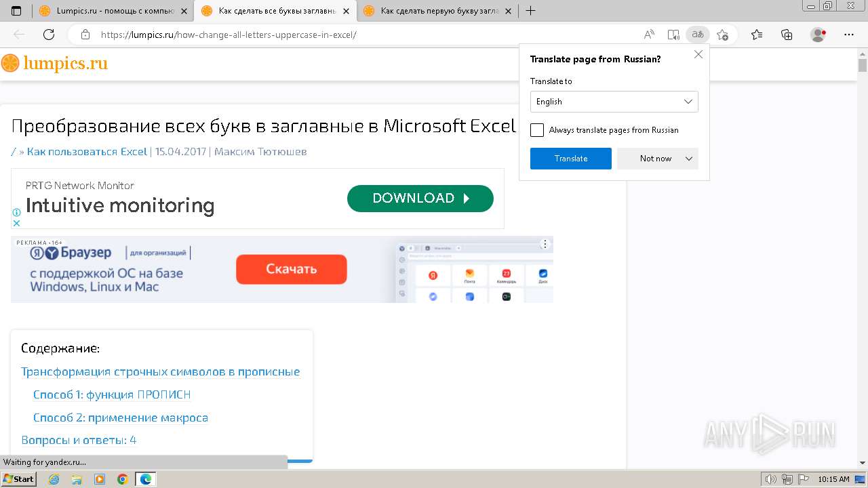Screen dimensions: 868x488
Task: Open Immersive Reader icon
Action: [x=673, y=35]
